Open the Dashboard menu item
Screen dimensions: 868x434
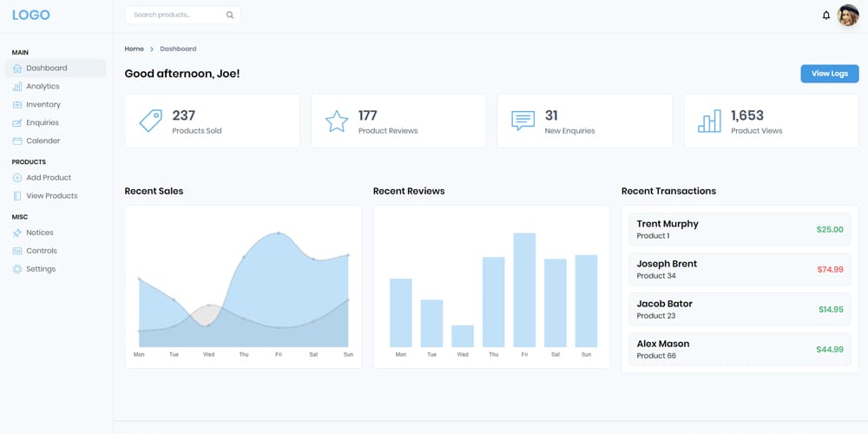pos(56,68)
